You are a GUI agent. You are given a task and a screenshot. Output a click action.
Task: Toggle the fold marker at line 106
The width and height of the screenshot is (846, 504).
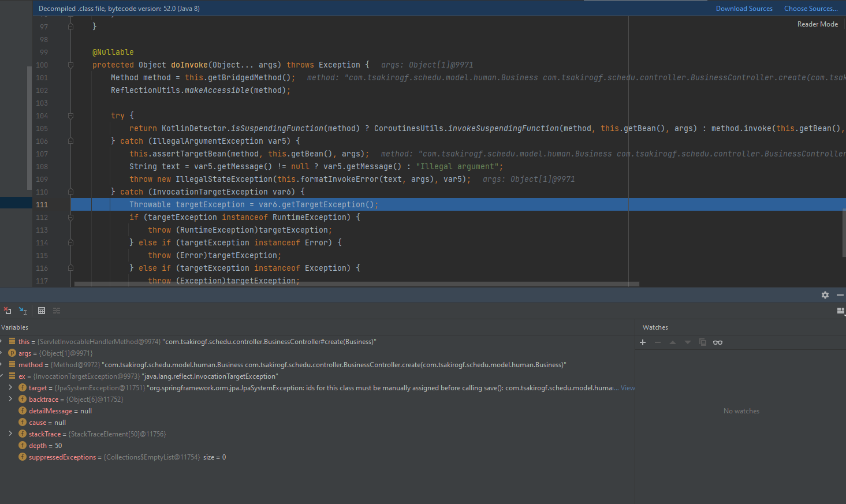[x=71, y=141]
